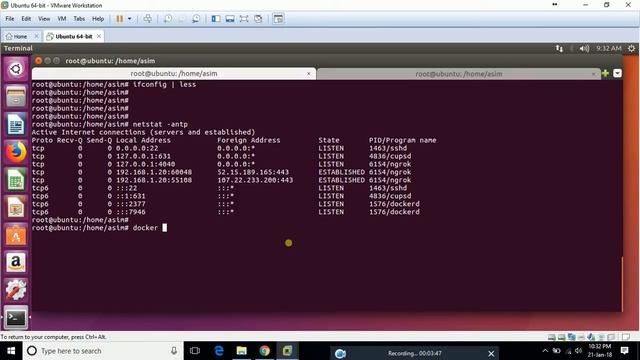This screenshot has height=360, width=640.
Task: Open Ubuntu Dash search launcher
Action: [x=16, y=69]
